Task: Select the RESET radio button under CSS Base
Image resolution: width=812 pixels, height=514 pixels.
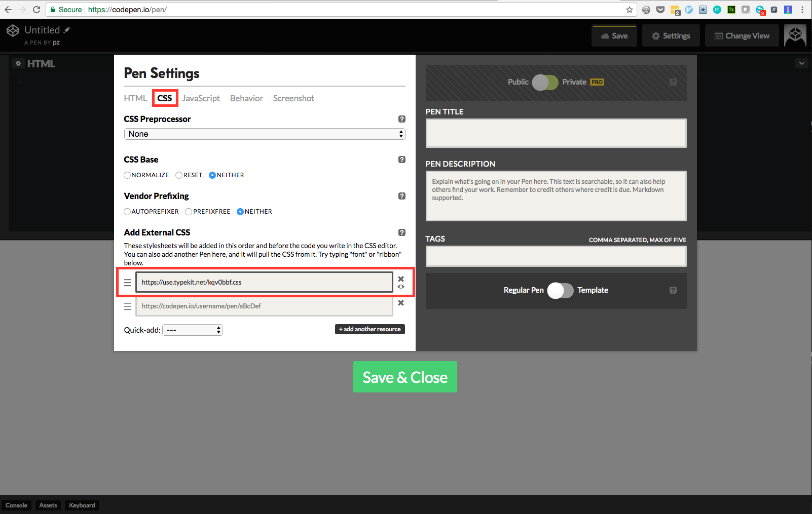Action: [x=179, y=175]
